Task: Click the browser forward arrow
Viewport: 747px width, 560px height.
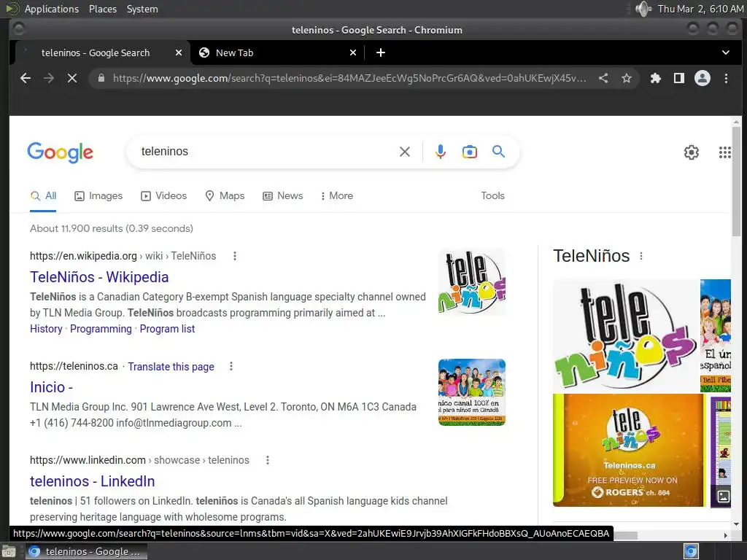Action: tap(49, 78)
